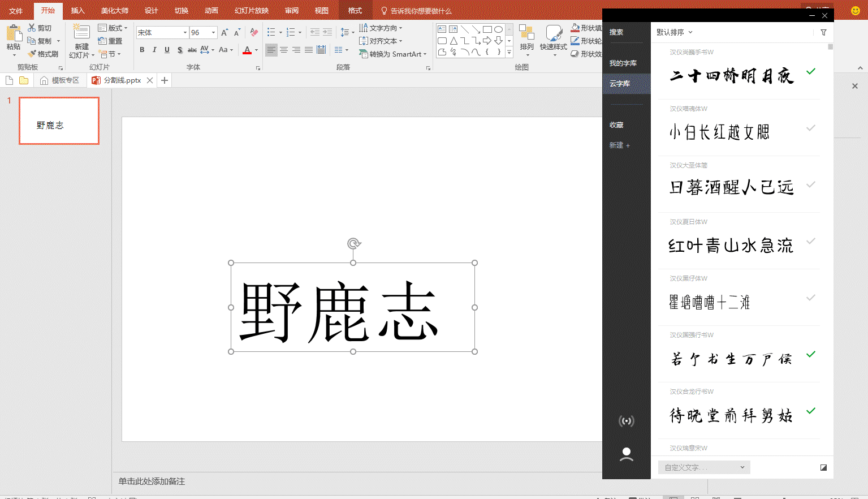Toggle italic formatting
868x499 pixels.
pos(154,50)
